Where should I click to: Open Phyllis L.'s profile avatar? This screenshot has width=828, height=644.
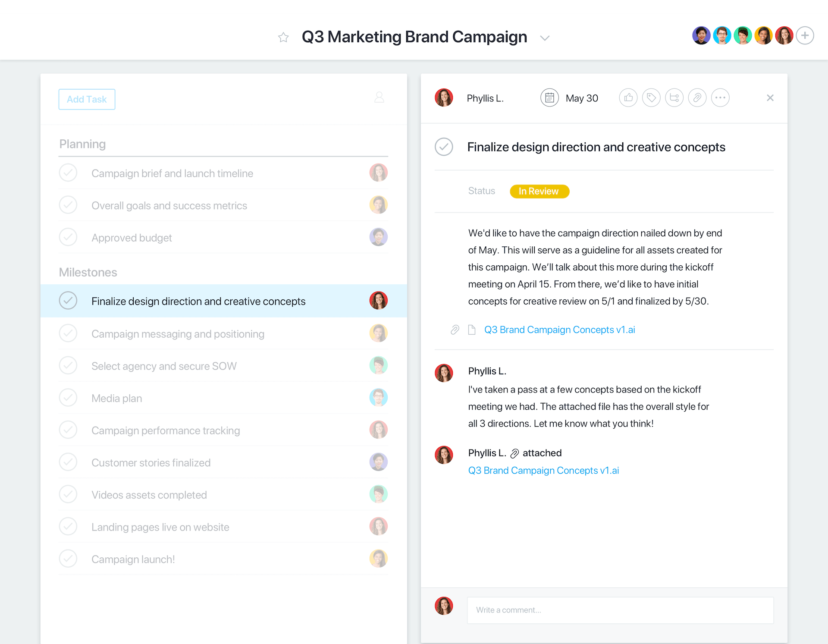(444, 97)
